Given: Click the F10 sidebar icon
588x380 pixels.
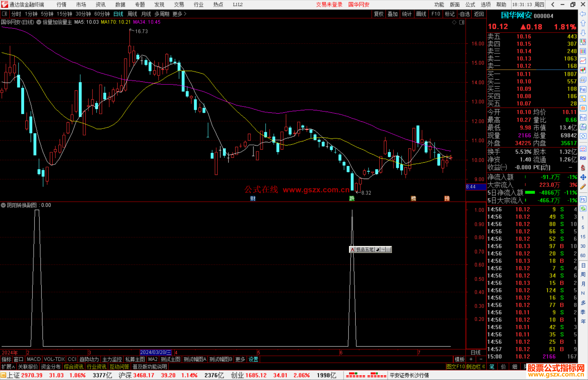Looking at the screenshot, I should coord(583,90).
